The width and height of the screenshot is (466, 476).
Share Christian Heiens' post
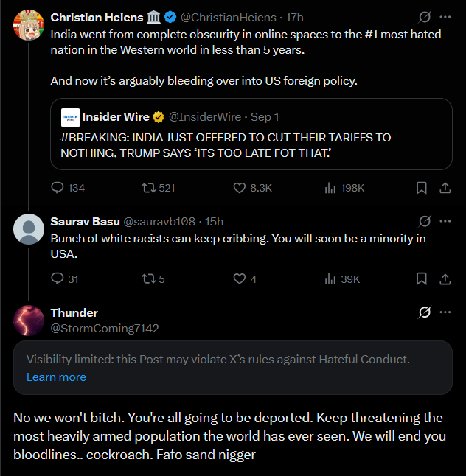(445, 188)
